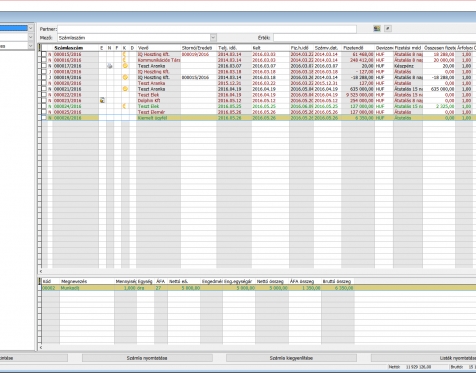Image resolution: width=476 pixels, height=373 pixels.
Task: Click the partner lookup icon beside Partner field
Action: click(377, 29)
